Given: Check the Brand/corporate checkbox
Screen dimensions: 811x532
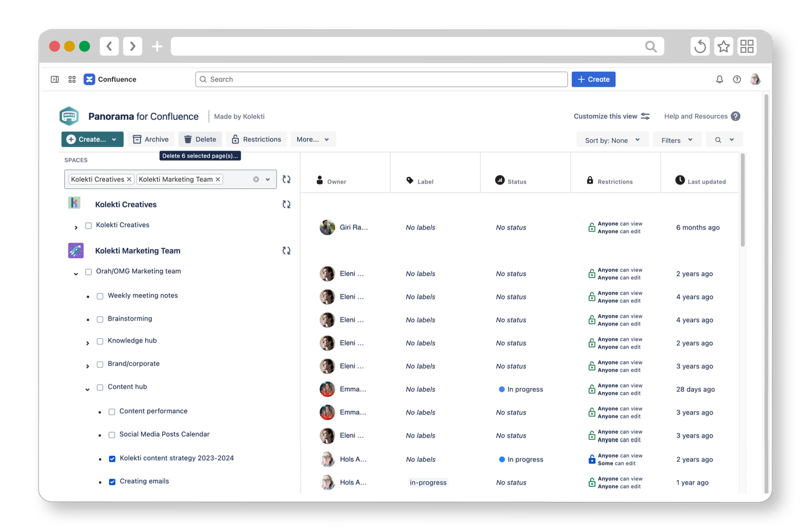Looking at the screenshot, I should tap(100, 365).
